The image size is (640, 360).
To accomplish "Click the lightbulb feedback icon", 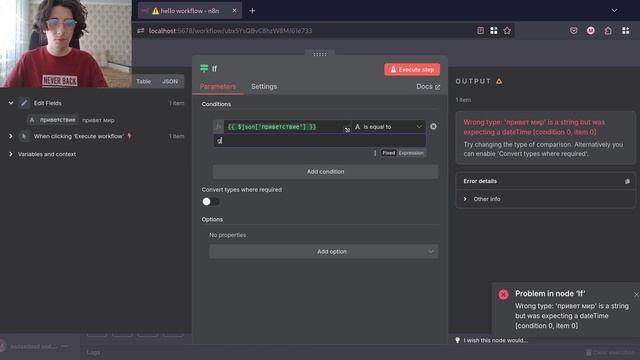I will tap(458, 340).
